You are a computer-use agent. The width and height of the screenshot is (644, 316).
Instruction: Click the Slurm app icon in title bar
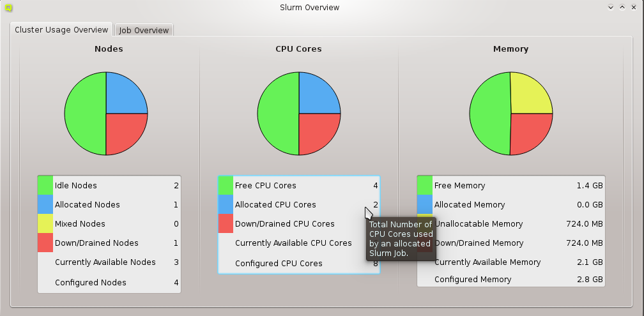point(9,8)
